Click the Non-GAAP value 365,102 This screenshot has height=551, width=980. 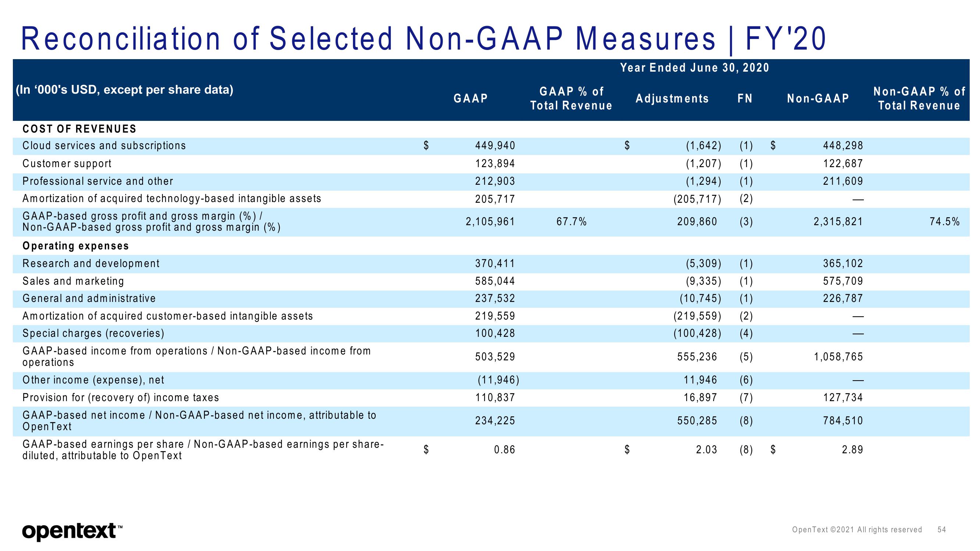(x=843, y=263)
